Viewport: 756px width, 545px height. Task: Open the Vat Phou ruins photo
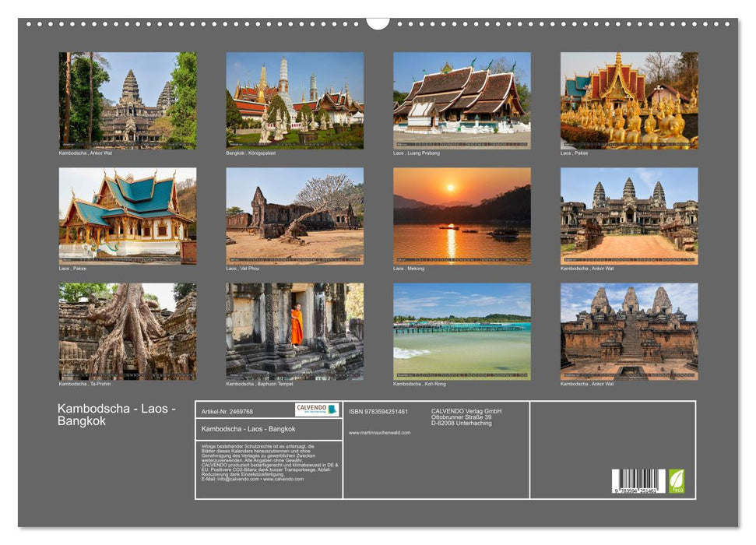pyautogui.click(x=294, y=216)
